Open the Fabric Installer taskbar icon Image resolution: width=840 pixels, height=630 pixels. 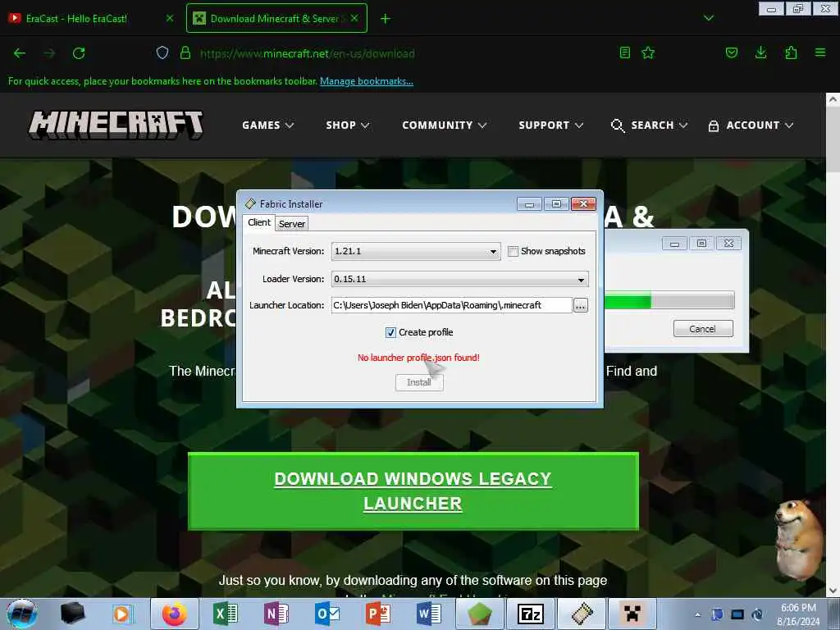582,614
